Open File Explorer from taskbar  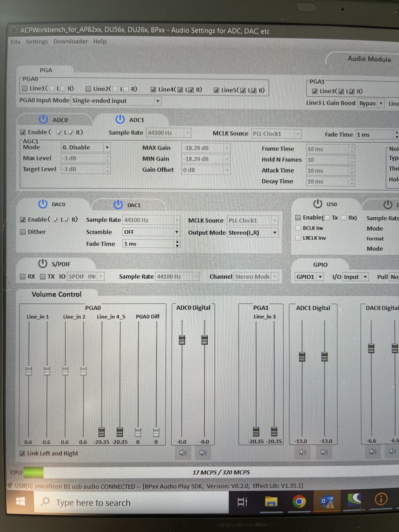tap(271, 502)
